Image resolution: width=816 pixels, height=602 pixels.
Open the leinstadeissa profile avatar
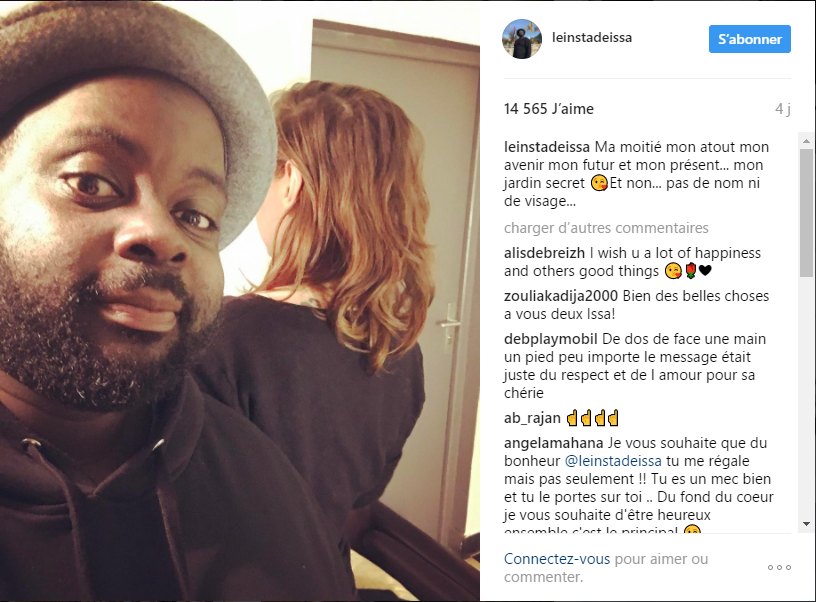point(522,39)
